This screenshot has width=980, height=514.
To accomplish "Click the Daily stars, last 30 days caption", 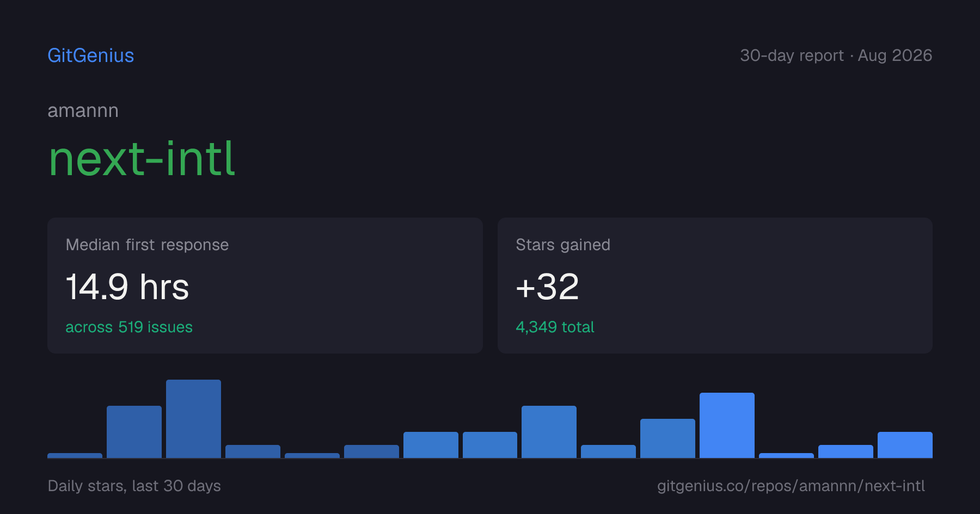I will pyautogui.click(x=134, y=486).
